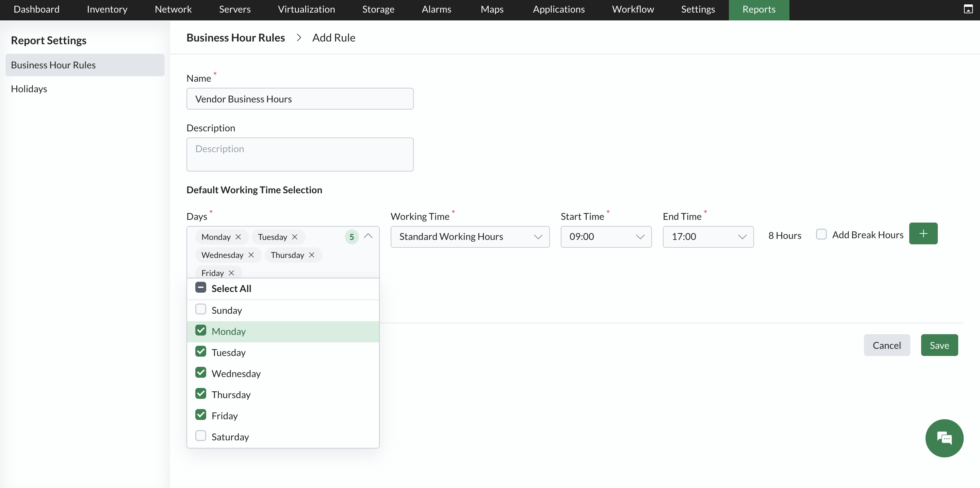This screenshot has width=980, height=488.
Task: Click the green plus add-row icon
Action: pos(923,233)
